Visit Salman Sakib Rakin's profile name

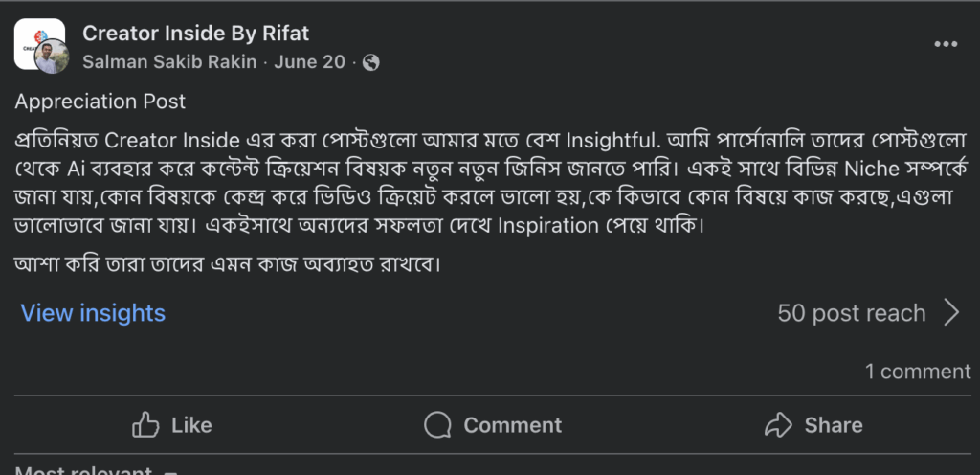pos(171,62)
